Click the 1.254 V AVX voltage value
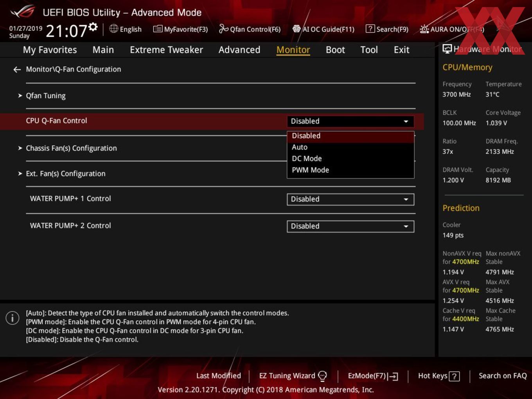This screenshot has width=532, height=399. pos(453,301)
